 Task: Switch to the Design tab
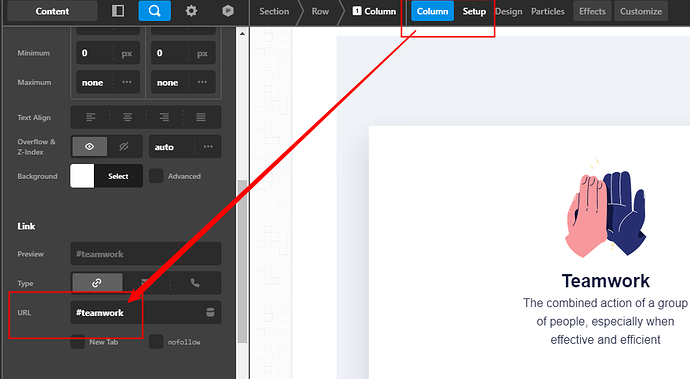coord(508,11)
